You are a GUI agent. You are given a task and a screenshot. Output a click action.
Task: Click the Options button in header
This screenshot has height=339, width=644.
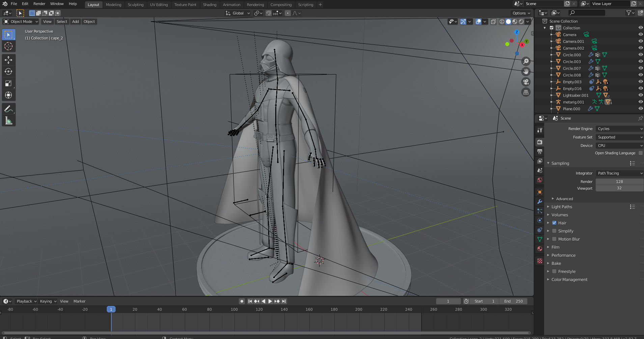pos(522,13)
